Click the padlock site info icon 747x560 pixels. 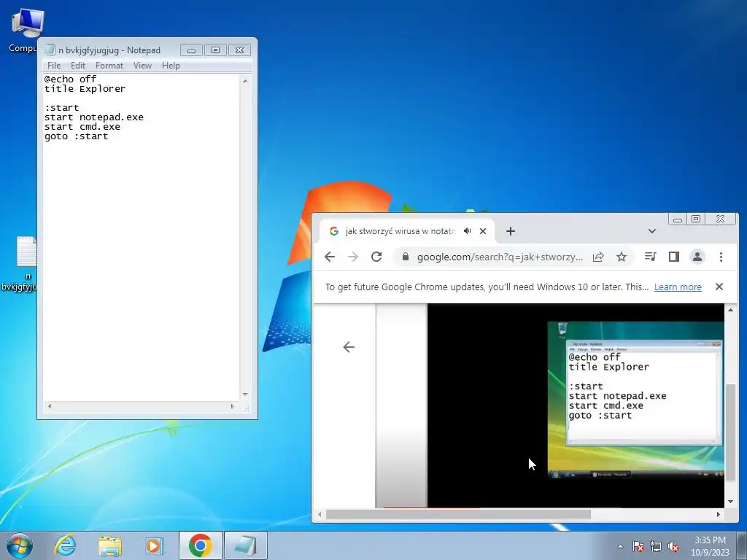406,257
